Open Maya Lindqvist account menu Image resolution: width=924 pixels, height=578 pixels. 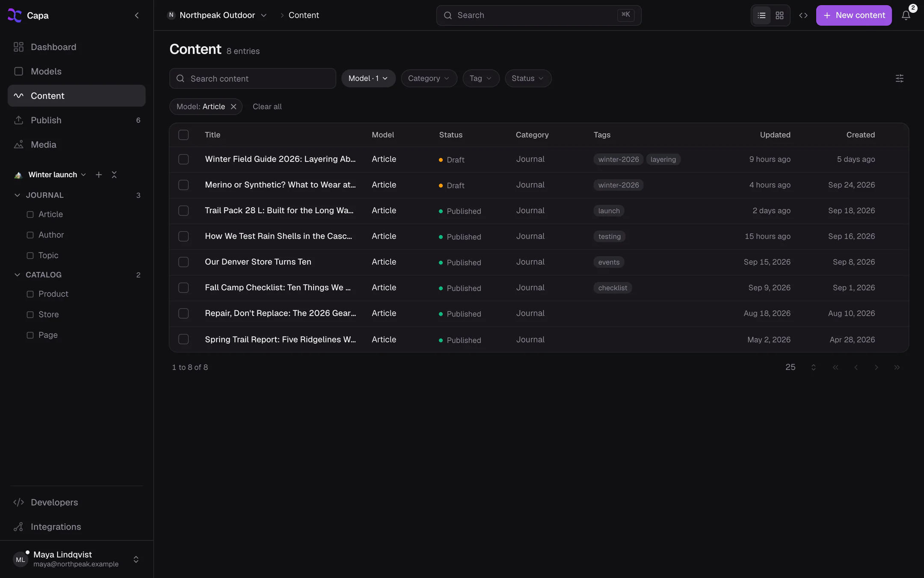pyautogui.click(x=77, y=559)
